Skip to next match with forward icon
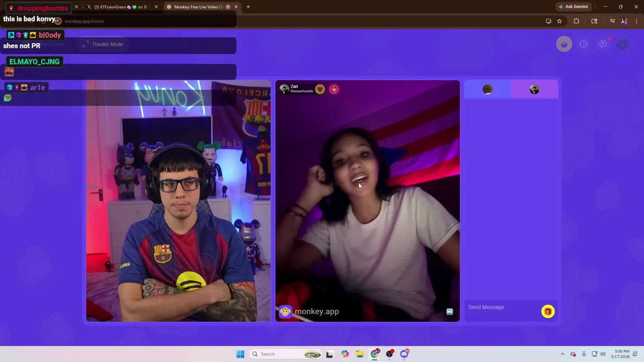644x362 pixels. [x=449, y=312]
